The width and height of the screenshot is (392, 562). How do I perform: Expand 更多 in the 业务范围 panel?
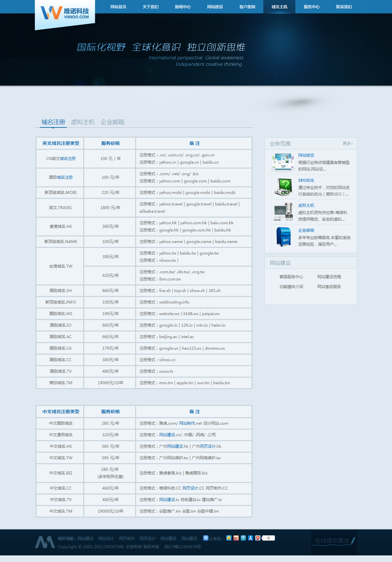click(348, 144)
